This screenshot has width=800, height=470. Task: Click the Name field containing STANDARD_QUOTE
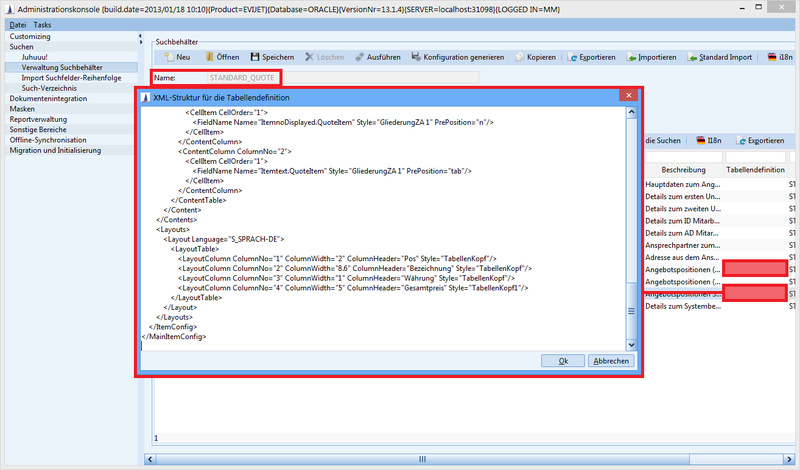pos(340,77)
